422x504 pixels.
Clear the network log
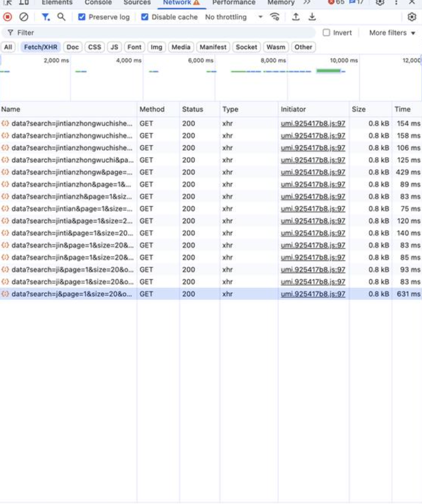pos(23,17)
